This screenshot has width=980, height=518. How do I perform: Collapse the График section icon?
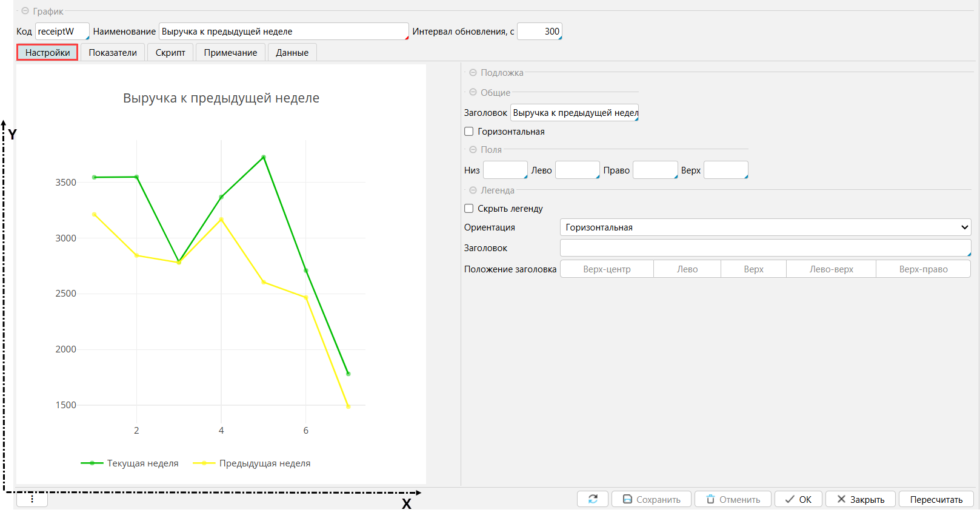click(x=25, y=11)
